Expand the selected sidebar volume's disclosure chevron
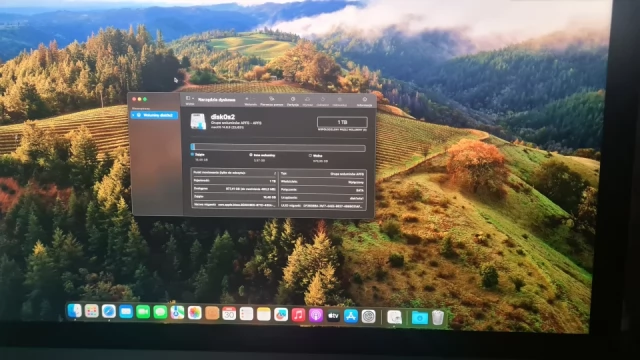Image resolution: width=640 pixels, height=360 pixels. [133, 116]
